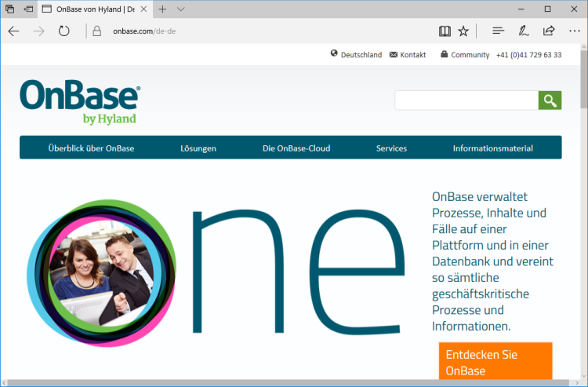Click the OnBase by Hyland logo
The image size is (588, 387).
pos(80,102)
